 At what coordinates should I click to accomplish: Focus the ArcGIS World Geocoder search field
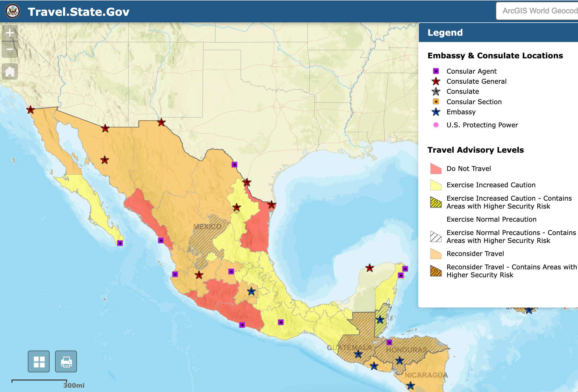[537, 11]
